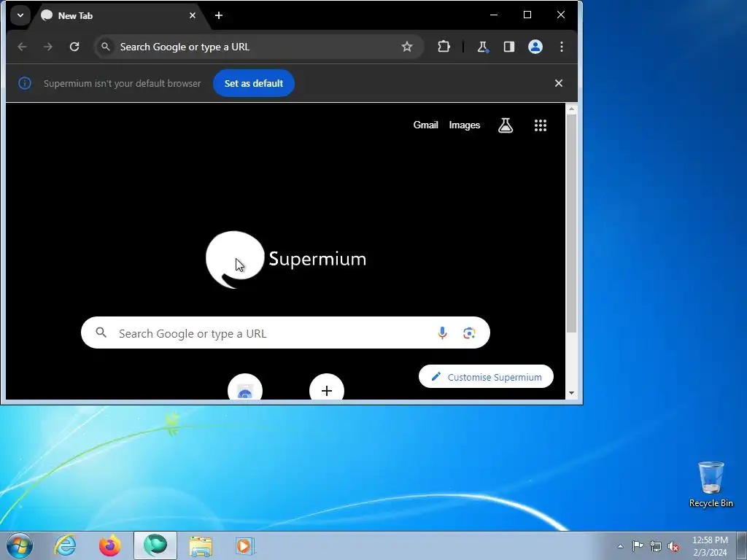
Task: Open the tab search dropdown arrow
Action: 20,15
